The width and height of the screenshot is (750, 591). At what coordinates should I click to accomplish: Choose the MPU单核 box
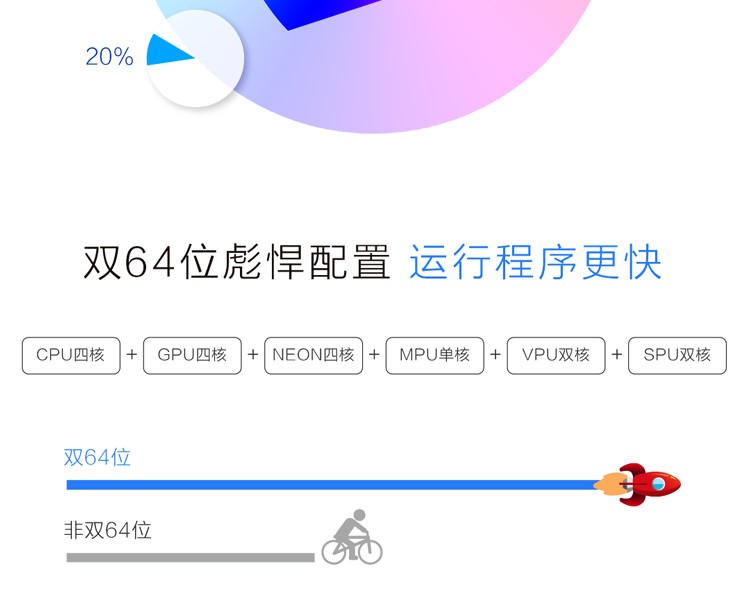435,355
